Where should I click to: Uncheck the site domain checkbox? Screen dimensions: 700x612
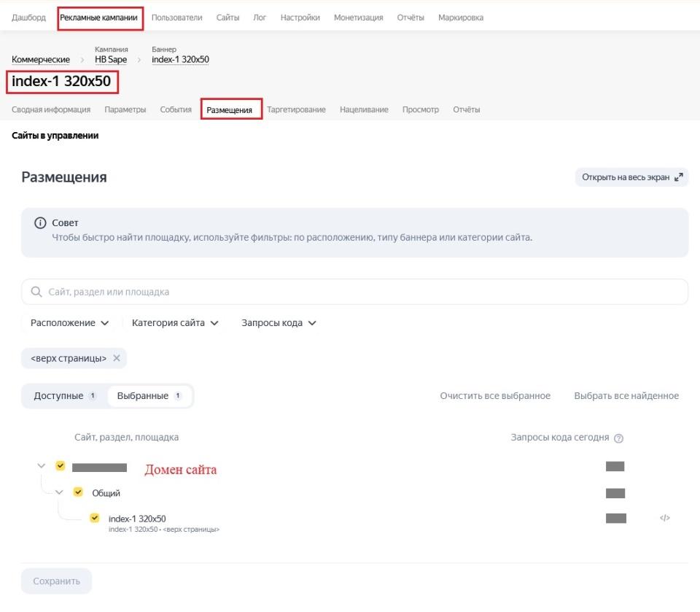61,465
